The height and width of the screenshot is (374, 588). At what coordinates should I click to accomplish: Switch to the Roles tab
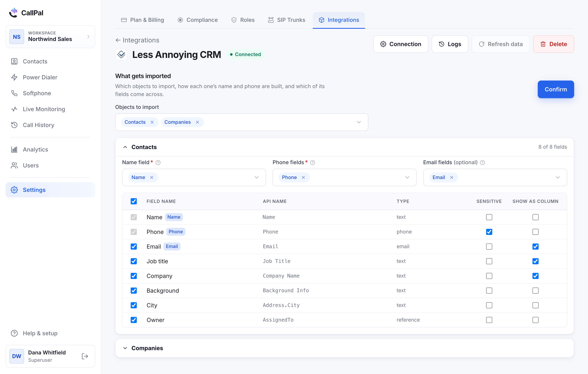[x=243, y=20]
